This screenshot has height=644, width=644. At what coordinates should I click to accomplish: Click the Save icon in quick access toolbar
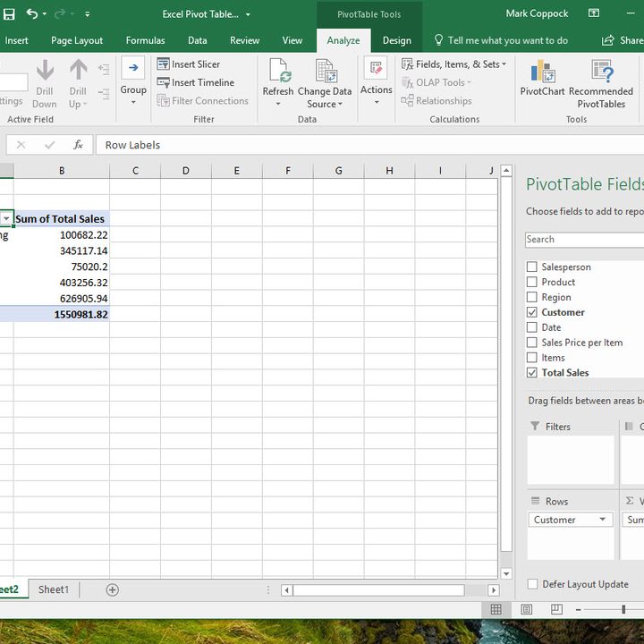click(x=9, y=14)
